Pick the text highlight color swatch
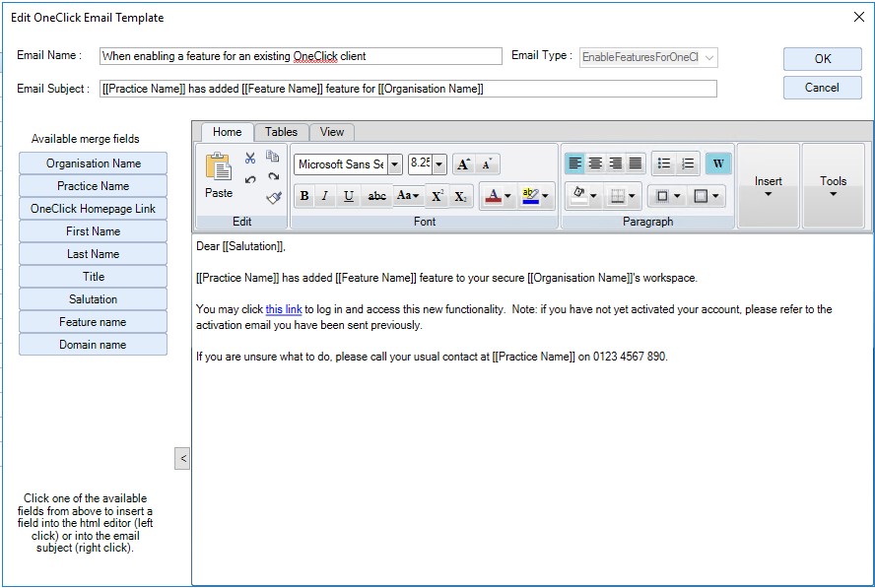This screenshot has width=875, height=588. [x=531, y=196]
